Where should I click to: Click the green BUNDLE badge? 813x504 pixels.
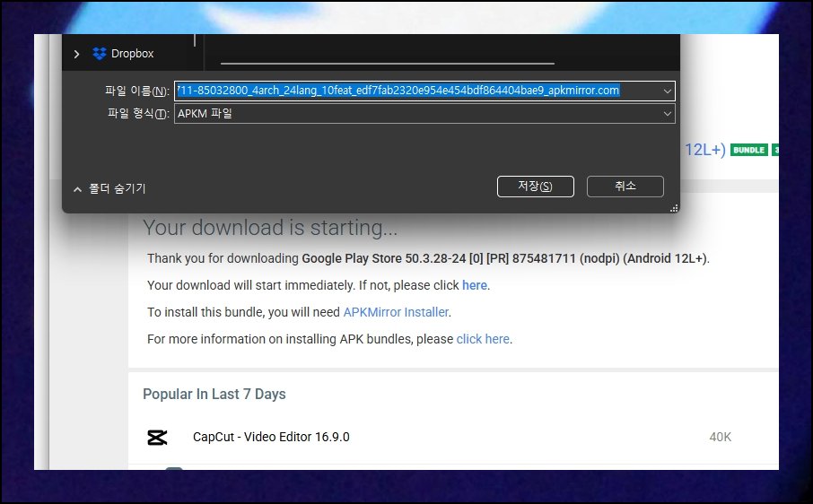coord(748,151)
